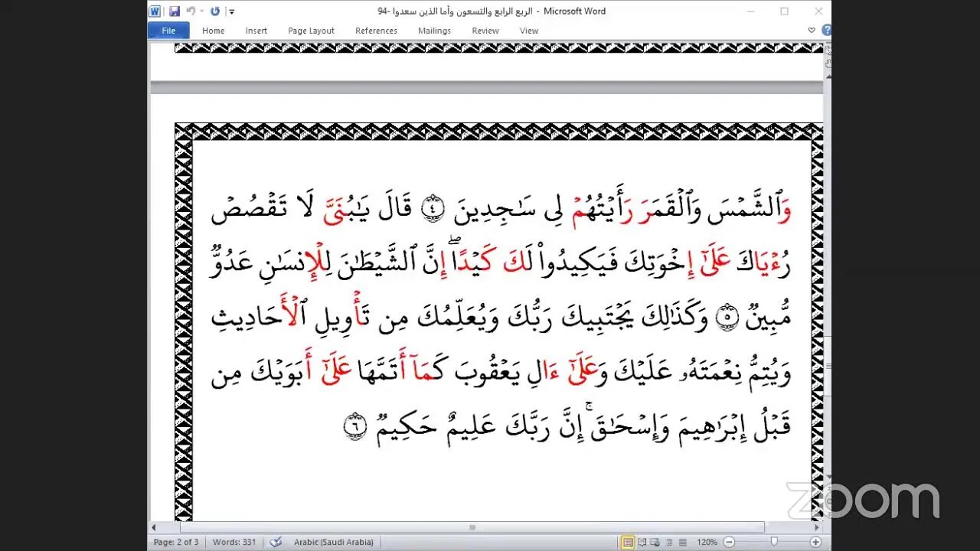Switch to Draft view icon

pyautogui.click(x=682, y=542)
